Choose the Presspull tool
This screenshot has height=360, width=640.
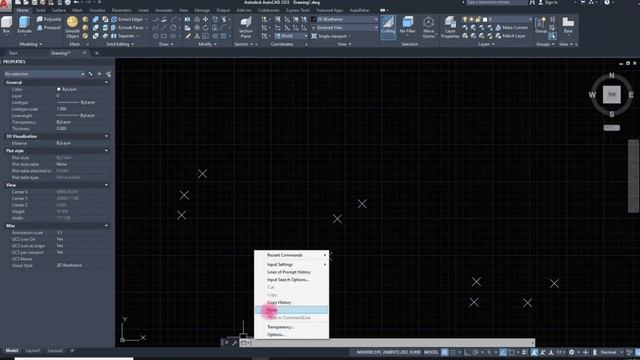[49, 28]
